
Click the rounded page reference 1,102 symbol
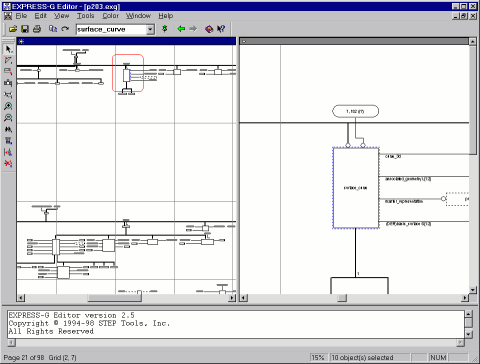coord(355,111)
